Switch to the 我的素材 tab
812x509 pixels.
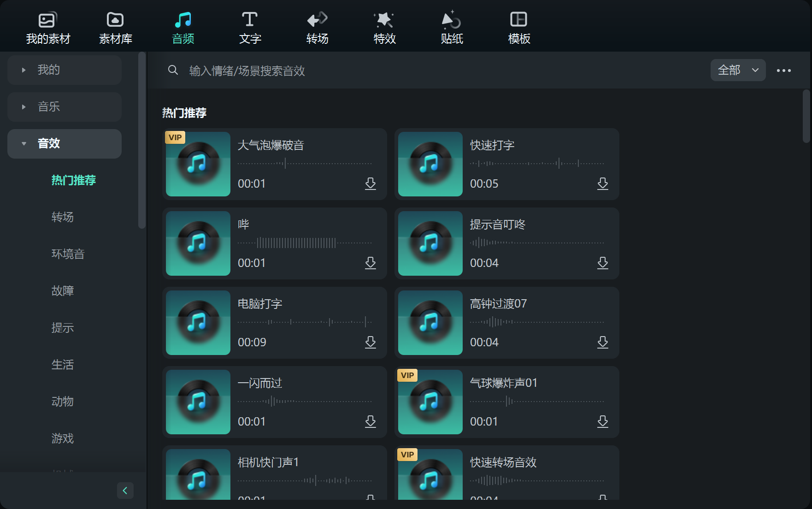(48, 26)
